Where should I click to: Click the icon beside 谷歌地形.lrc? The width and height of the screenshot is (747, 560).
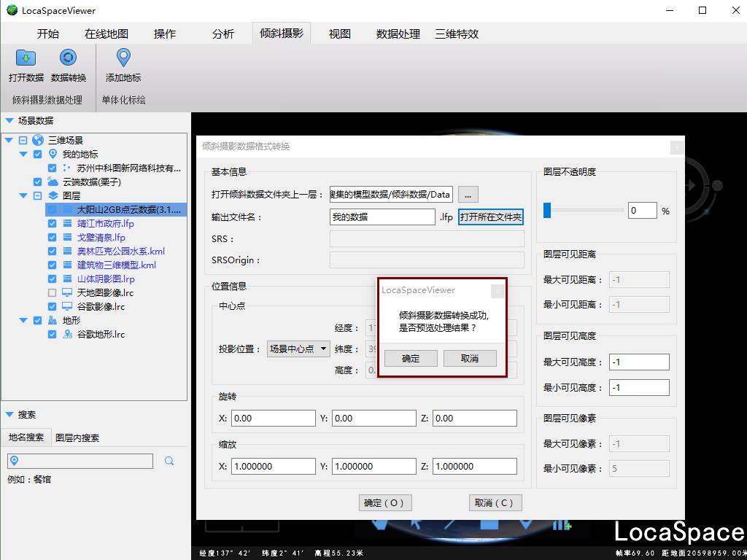coord(67,334)
